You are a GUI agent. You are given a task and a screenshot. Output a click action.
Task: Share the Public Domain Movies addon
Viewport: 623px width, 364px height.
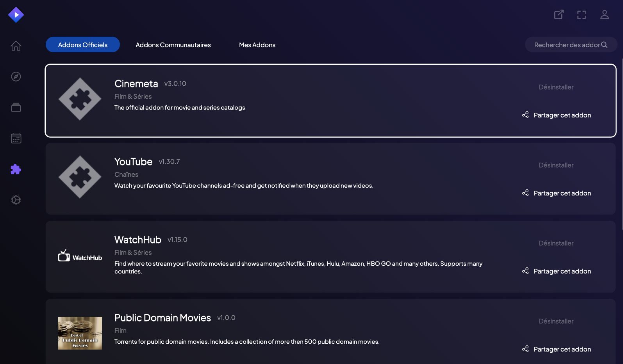pyautogui.click(x=556, y=349)
